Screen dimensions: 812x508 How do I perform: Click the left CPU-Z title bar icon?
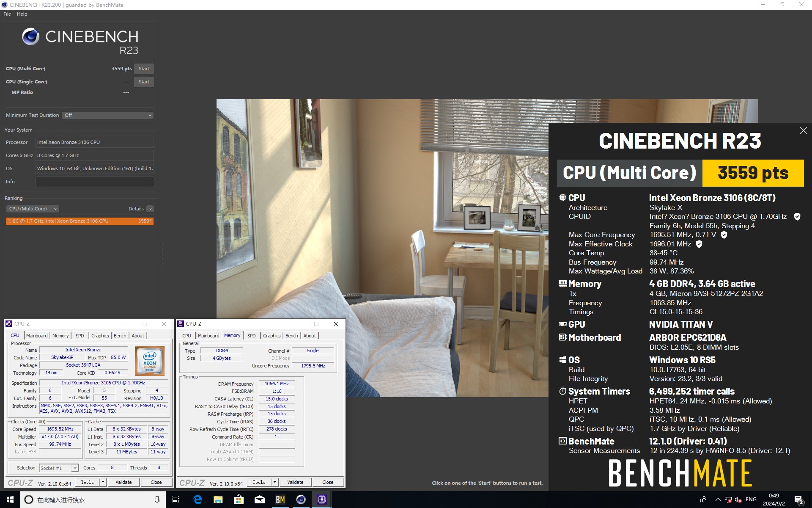coord(9,324)
